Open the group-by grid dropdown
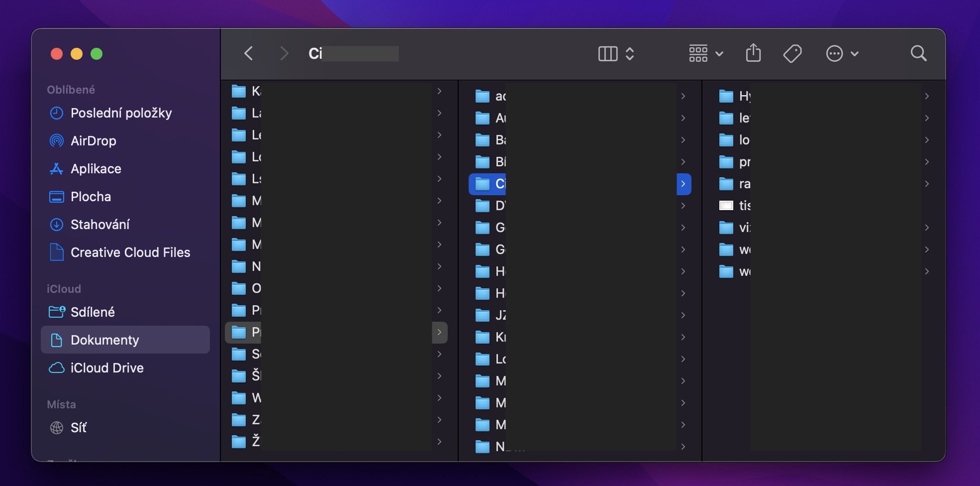 pos(706,53)
